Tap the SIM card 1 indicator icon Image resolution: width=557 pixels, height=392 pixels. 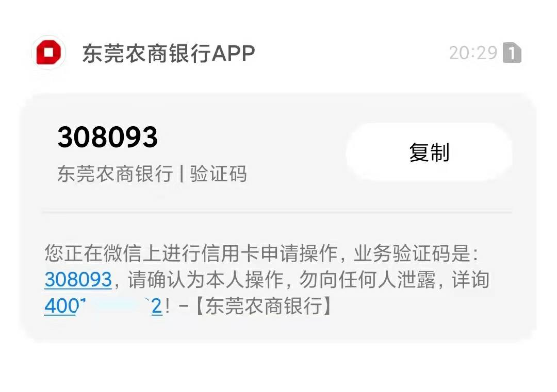point(512,53)
